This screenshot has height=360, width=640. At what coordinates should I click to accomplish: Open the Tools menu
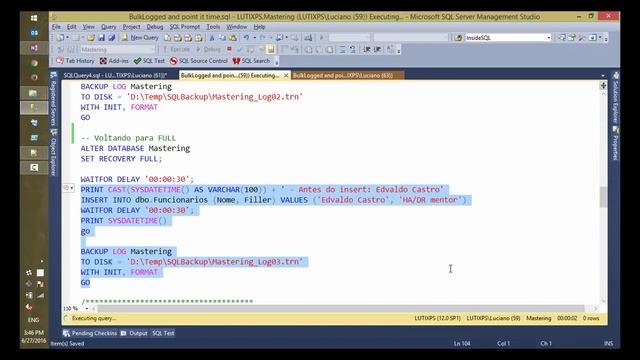pos(213,27)
